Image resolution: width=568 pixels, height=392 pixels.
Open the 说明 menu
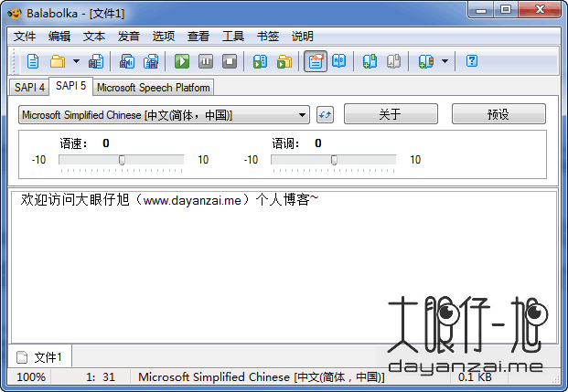point(303,37)
